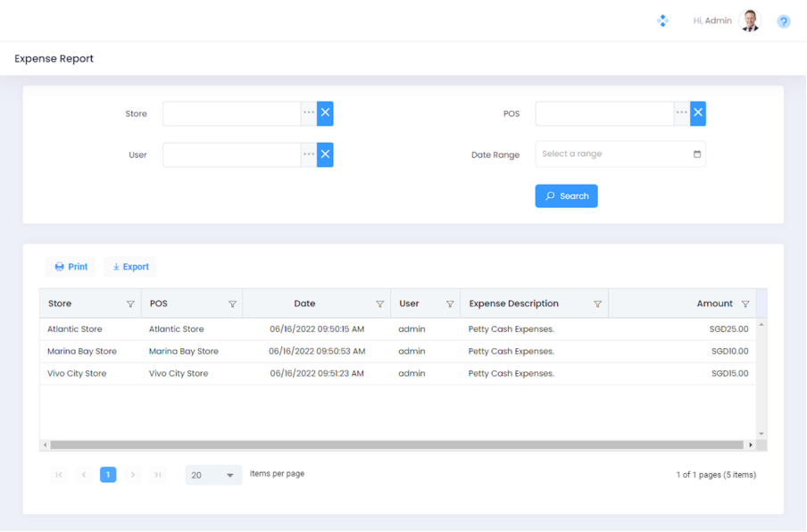Clear the POS field with X button
The image size is (807, 532).
[x=698, y=113]
